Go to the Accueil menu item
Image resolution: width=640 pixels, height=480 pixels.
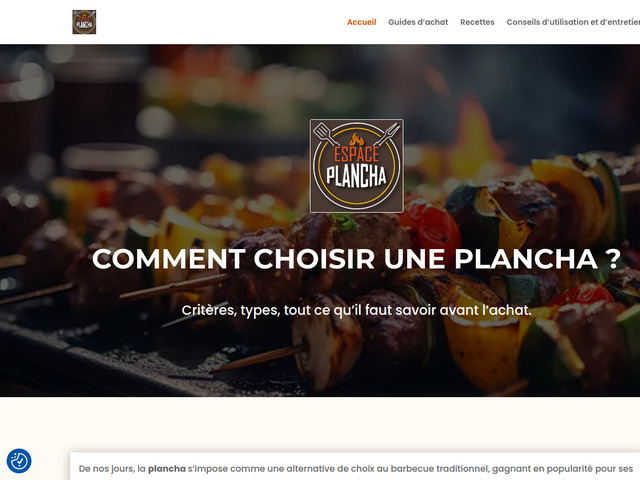(x=362, y=22)
